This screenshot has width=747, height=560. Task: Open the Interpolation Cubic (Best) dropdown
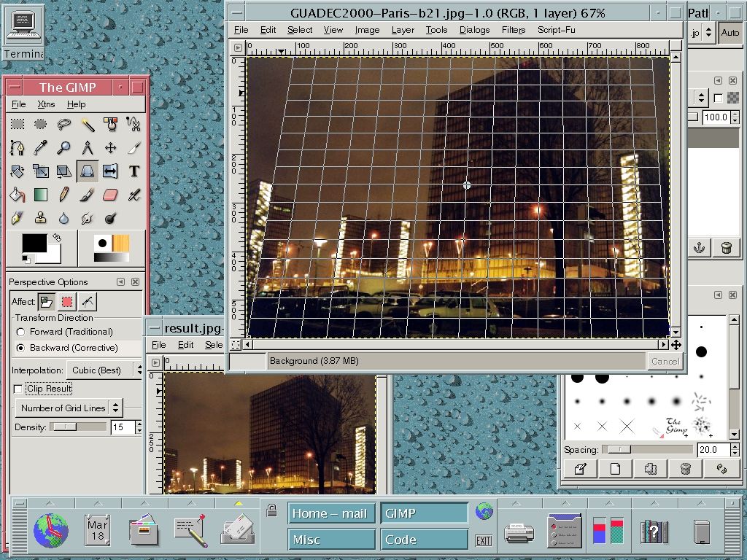(104, 370)
